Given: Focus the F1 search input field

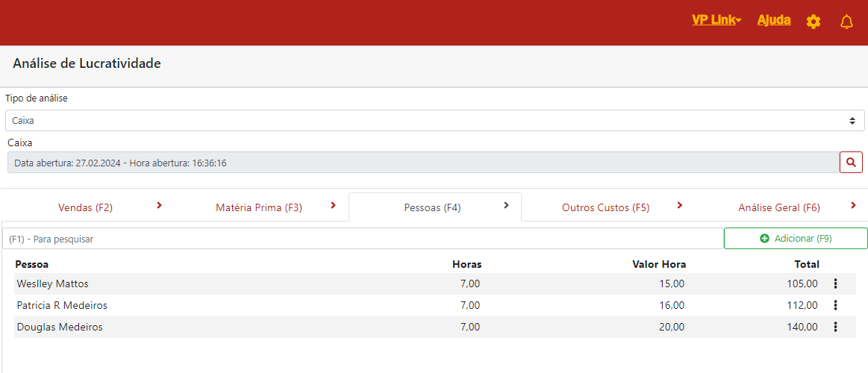Looking at the screenshot, I should click(363, 239).
